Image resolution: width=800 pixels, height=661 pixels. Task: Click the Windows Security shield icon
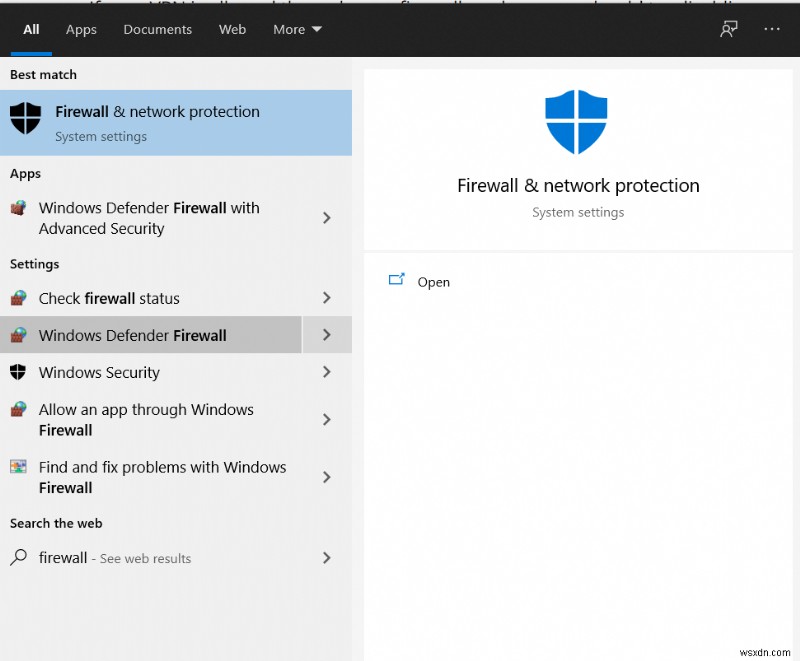[x=18, y=372]
